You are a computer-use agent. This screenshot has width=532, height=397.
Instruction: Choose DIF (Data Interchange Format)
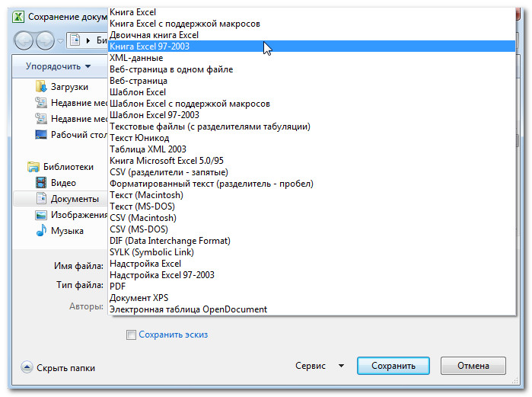312,241
